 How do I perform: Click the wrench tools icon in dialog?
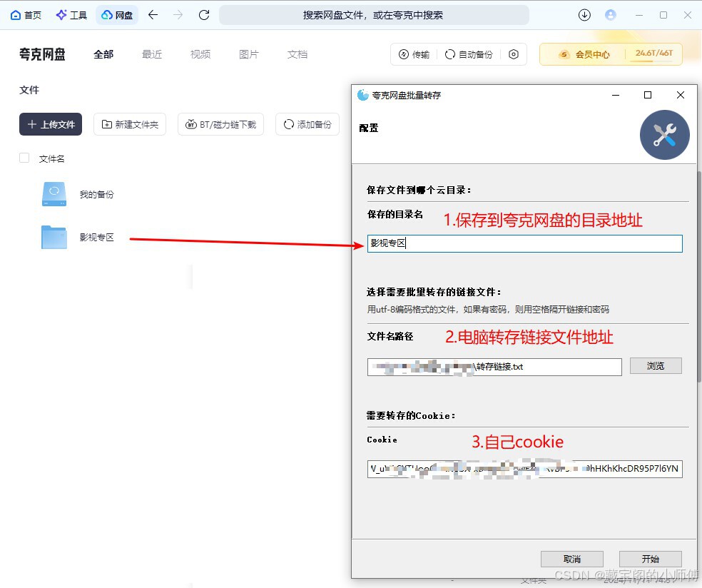[664, 135]
